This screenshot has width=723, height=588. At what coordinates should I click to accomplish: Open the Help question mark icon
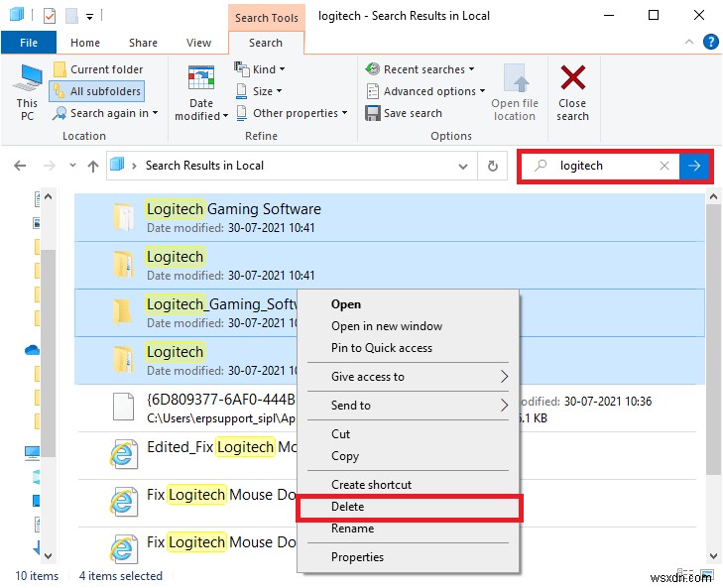pos(710,43)
